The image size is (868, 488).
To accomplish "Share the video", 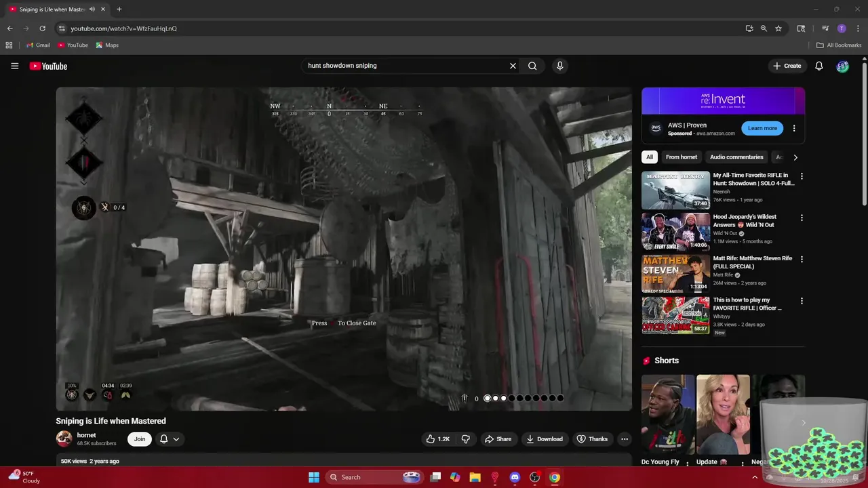I will click(498, 439).
